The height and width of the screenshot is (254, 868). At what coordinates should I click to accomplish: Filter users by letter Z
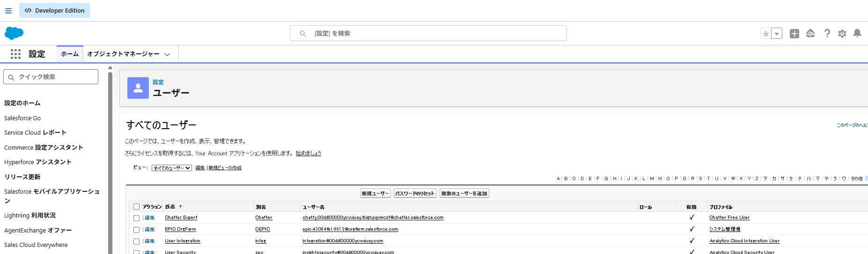[x=757, y=178]
